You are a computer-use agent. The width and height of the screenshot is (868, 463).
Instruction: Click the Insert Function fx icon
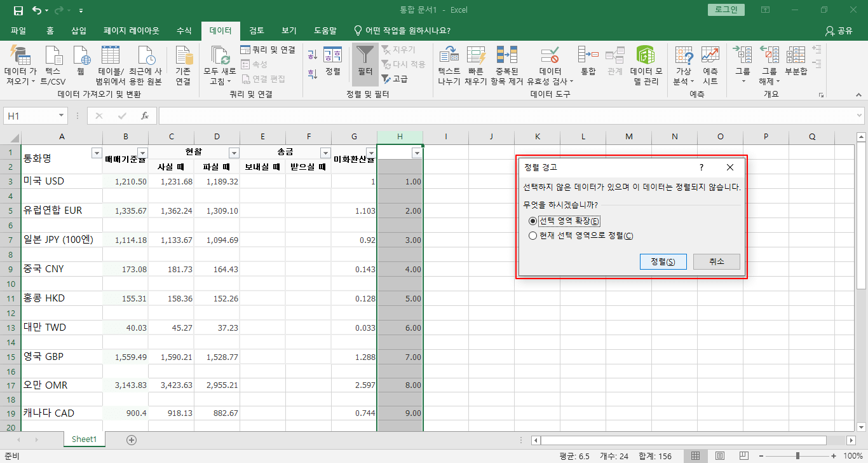click(145, 116)
